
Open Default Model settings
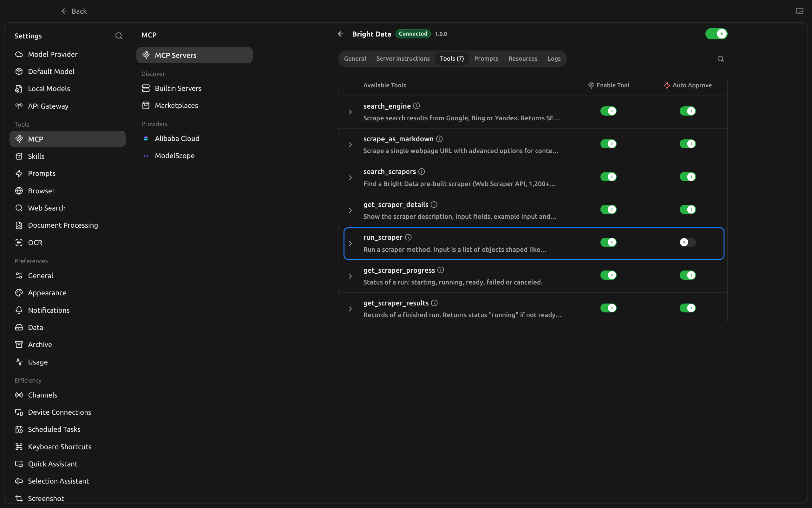coord(68,71)
